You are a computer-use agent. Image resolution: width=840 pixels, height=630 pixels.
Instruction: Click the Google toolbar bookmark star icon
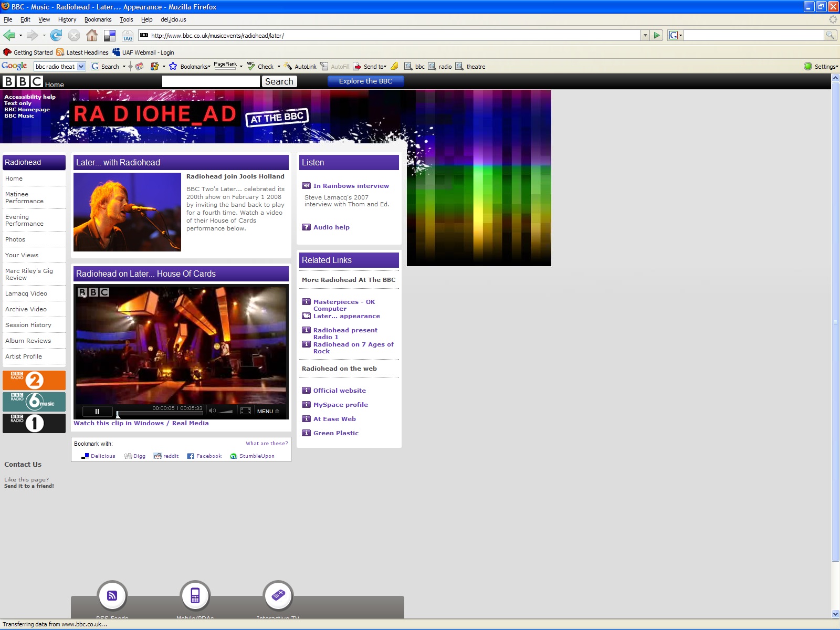[173, 66]
